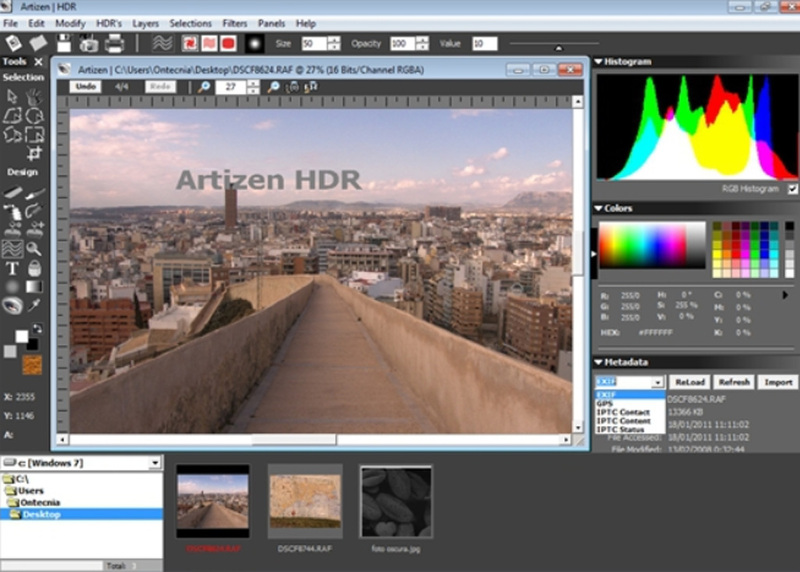Click the ReLoad metadata button
This screenshot has width=800, height=572.
[690, 382]
